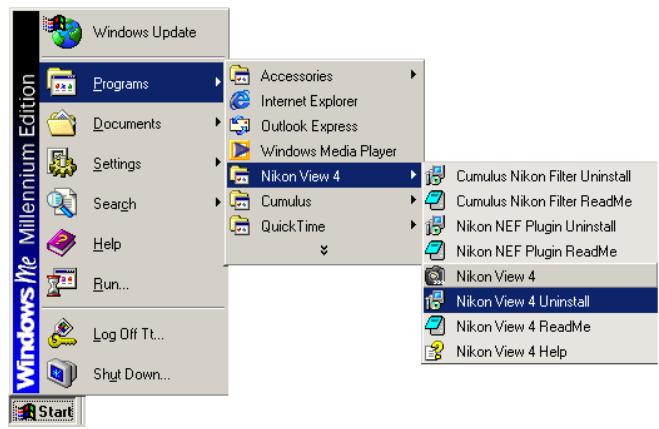Click the Run icon
This screenshot has height=429, width=659.
click(x=62, y=283)
